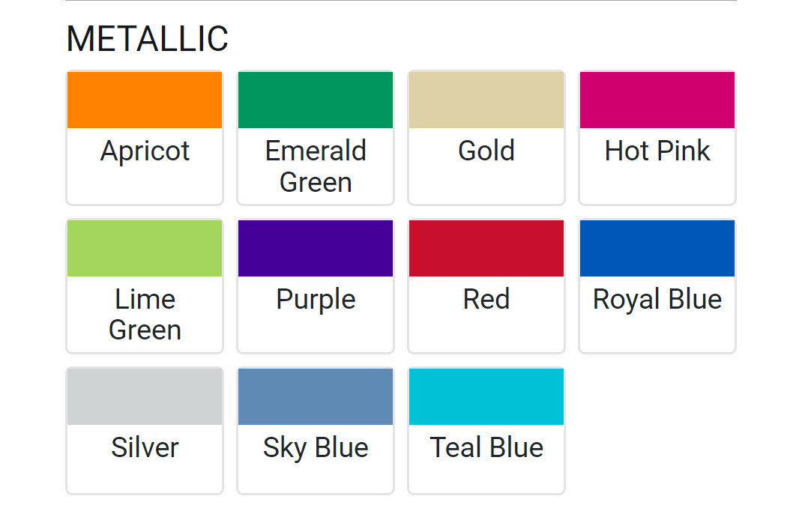The image size is (805, 532).
Task: Pick the Gold metallic swatch
Action: click(486, 100)
